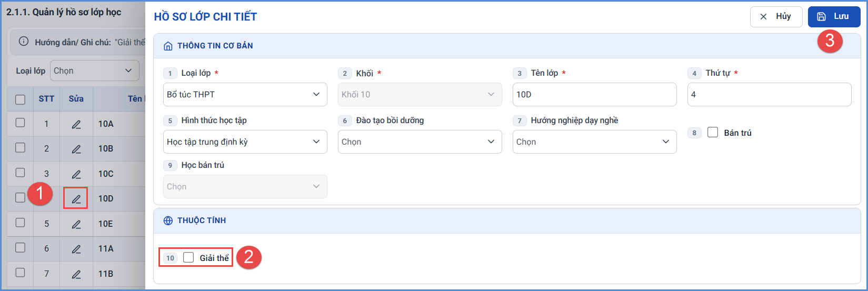Viewport: 868px width, 291px height.
Task: Click the Thứ tự input containing 4
Action: [x=770, y=94]
